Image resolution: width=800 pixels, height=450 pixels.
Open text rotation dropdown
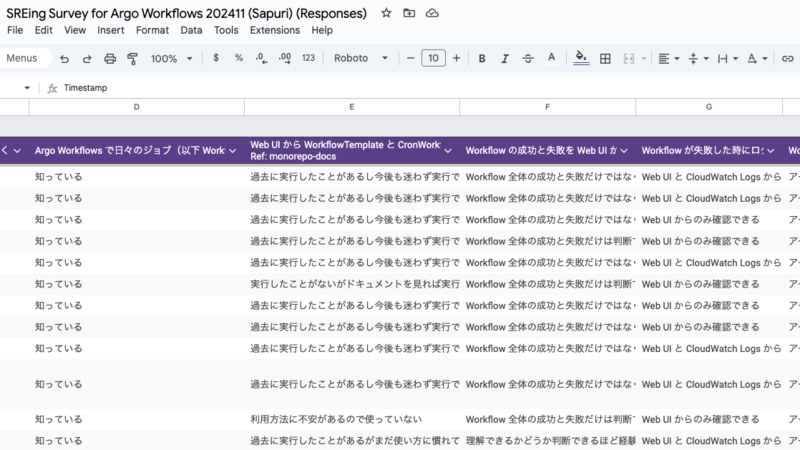coord(757,59)
